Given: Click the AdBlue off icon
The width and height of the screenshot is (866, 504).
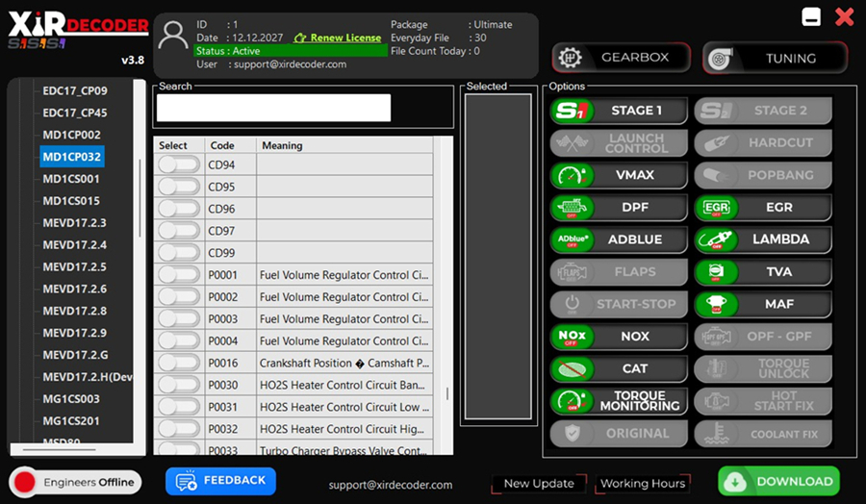Looking at the screenshot, I should 571,239.
